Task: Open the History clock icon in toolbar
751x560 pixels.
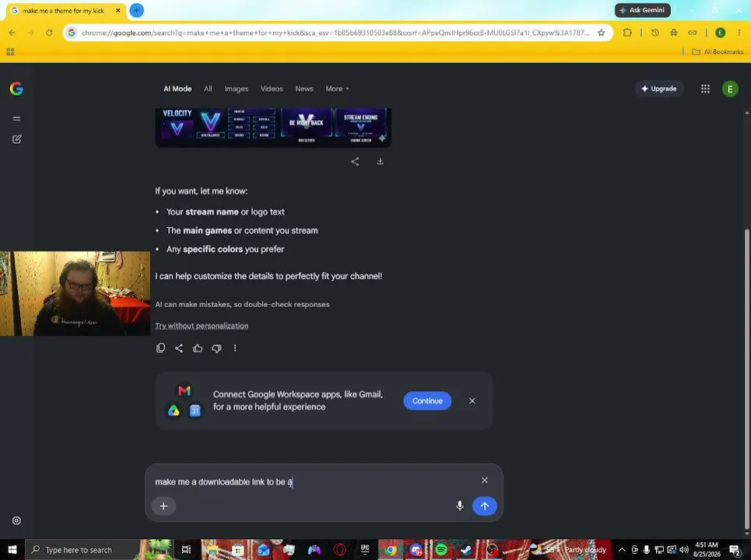Action: pos(654,33)
